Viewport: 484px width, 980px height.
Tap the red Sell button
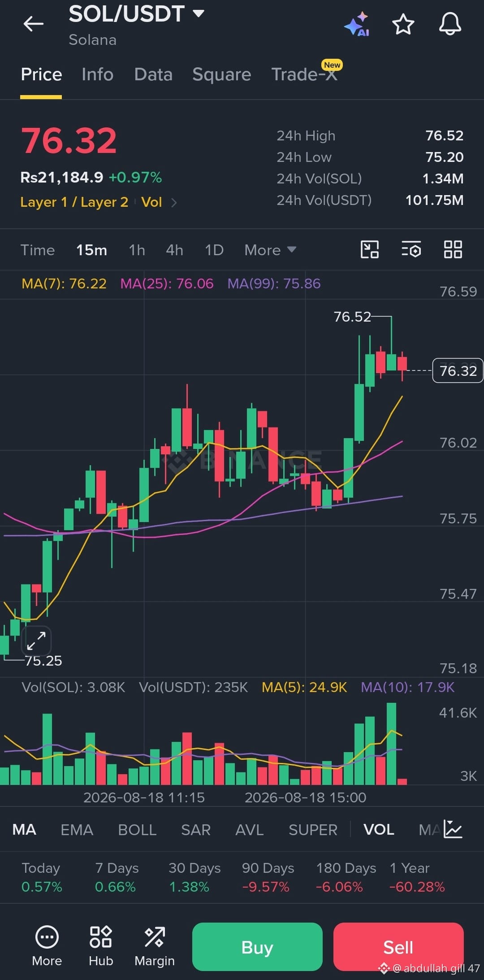pyautogui.click(x=398, y=946)
